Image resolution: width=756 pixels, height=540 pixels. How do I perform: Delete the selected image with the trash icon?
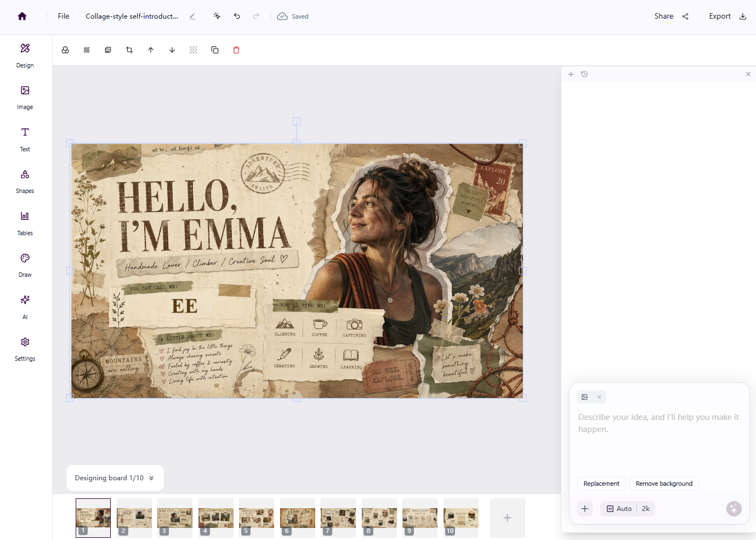236,50
